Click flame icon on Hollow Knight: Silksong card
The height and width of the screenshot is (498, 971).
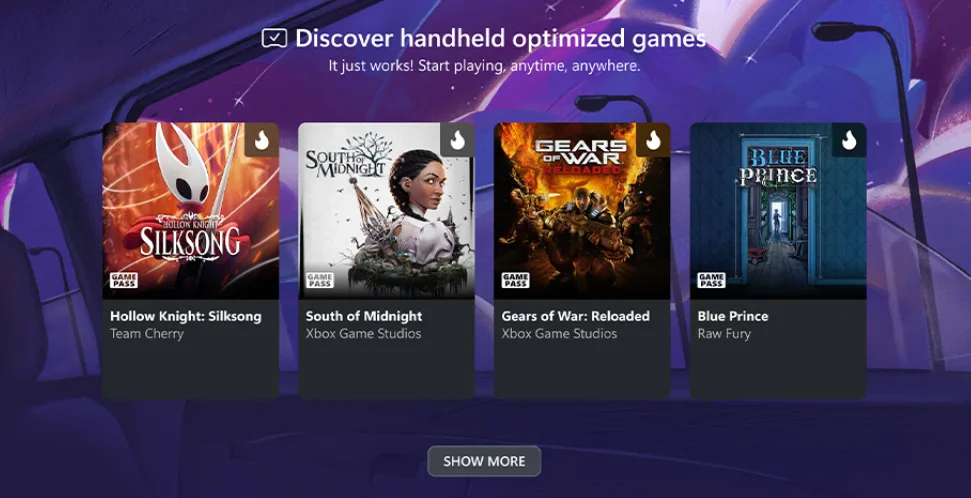tap(262, 140)
